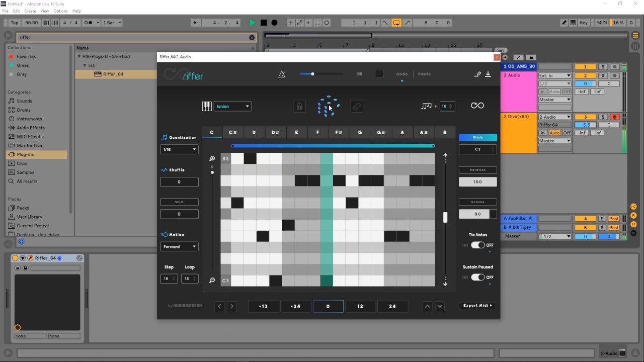Screen dimensions: 644x362
Task: Toggle the Ableton metronome button
Action: coord(89,23)
